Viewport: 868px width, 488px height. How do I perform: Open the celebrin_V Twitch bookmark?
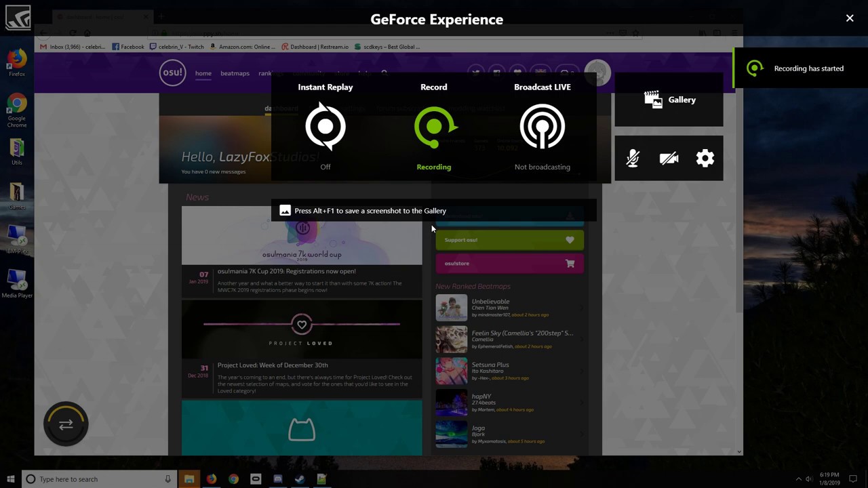point(176,47)
